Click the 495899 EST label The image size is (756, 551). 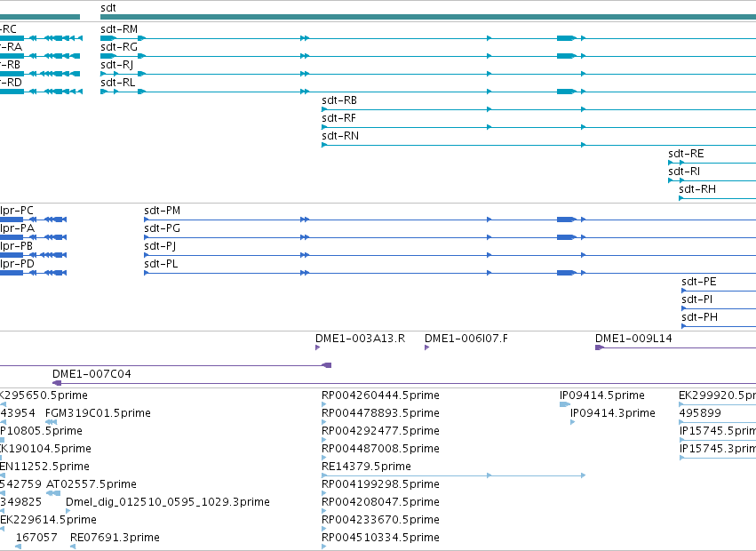pyautogui.click(x=700, y=413)
